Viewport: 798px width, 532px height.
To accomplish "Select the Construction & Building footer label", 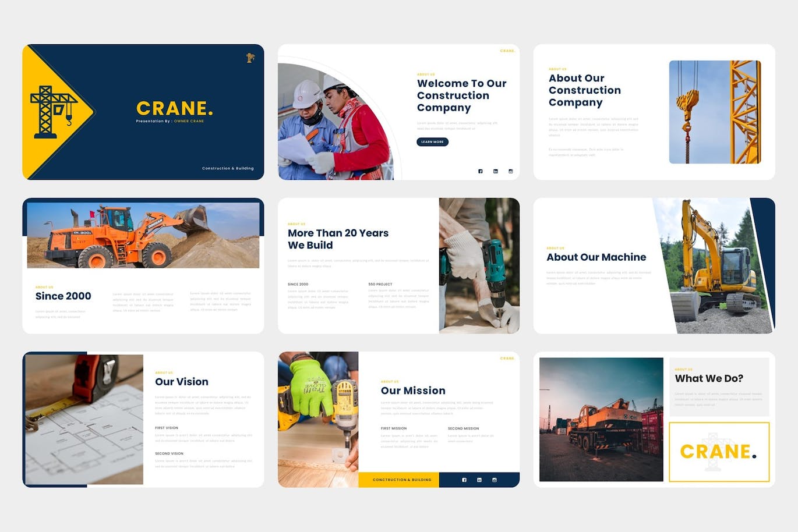I will click(228, 168).
